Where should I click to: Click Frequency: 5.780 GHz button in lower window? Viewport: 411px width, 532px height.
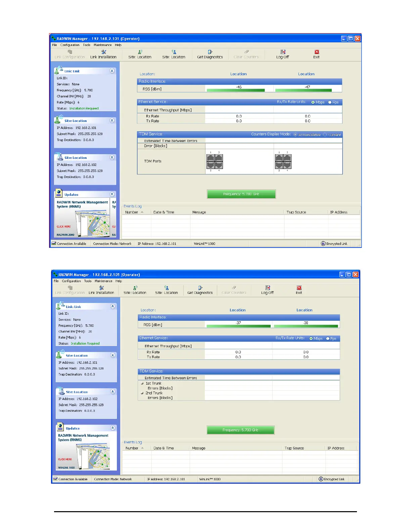click(240, 430)
